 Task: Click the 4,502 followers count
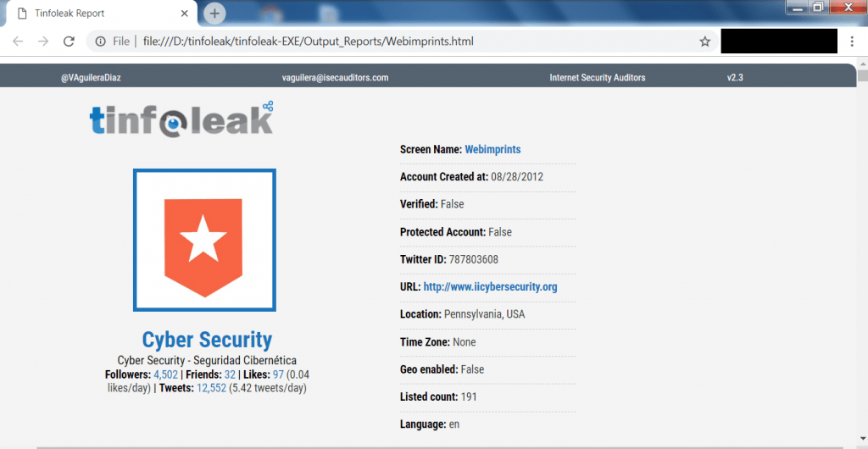point(166,375)
